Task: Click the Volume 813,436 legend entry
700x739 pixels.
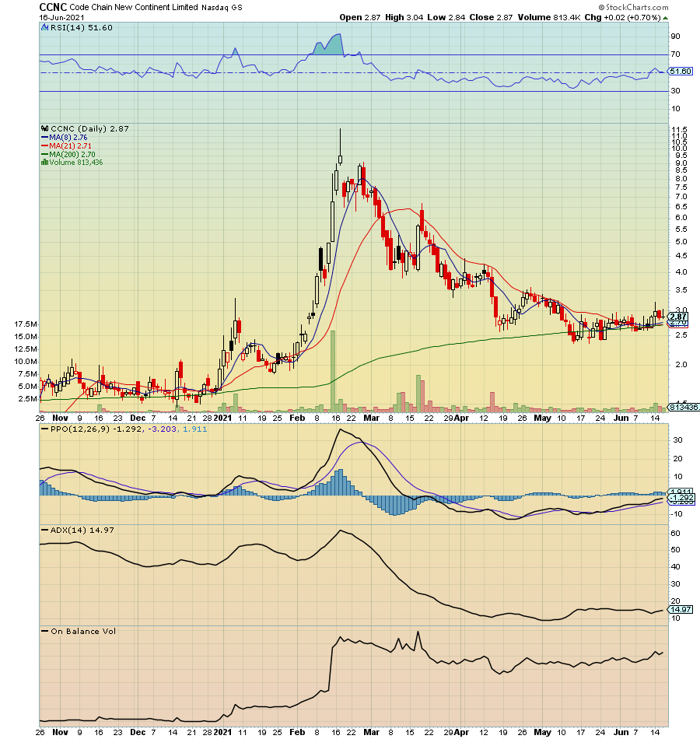Action: tap(76, 162)
